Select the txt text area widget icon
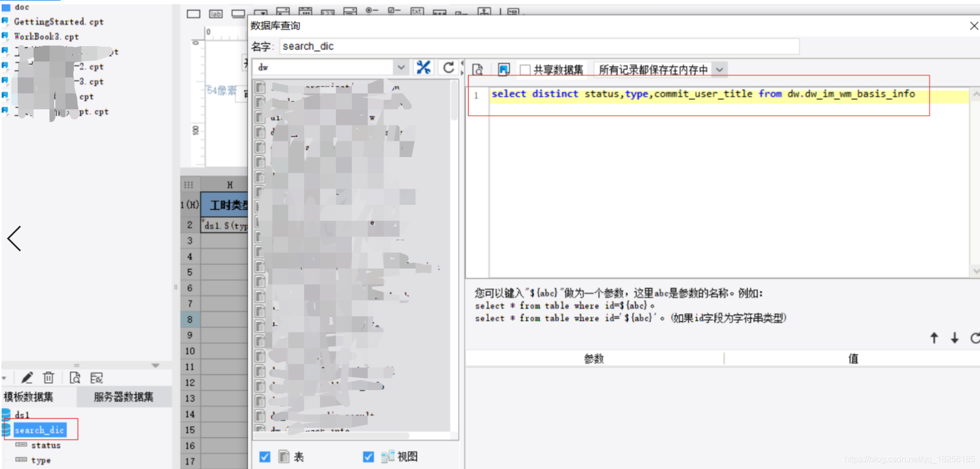980x469 pixels. point(417,11)
